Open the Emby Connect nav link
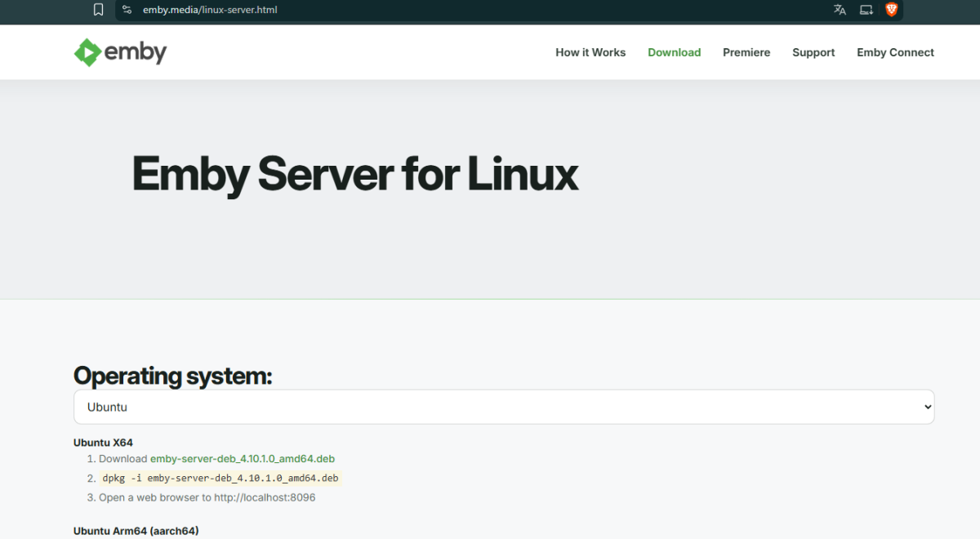The height and width of the screenshot is (539, 980). 895,52
